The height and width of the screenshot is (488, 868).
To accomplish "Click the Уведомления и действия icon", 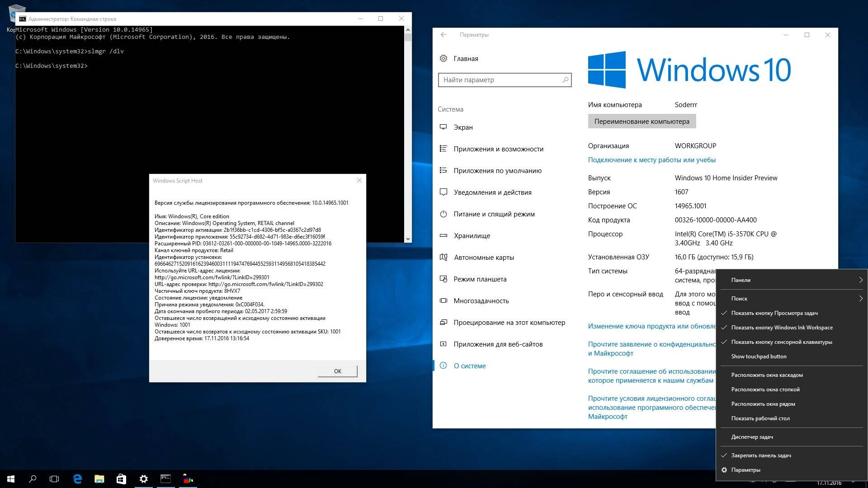I will coord(443,192).
